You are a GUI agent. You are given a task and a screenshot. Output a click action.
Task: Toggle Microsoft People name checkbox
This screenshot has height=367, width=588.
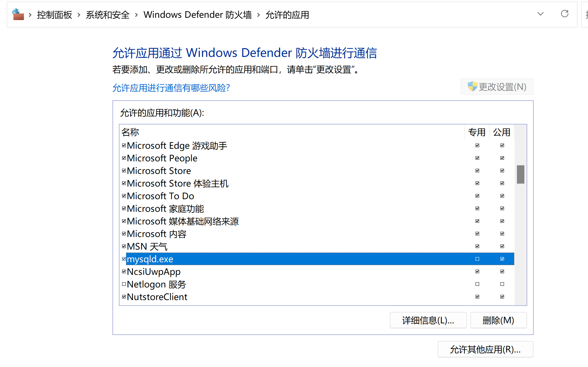[x=124, y=158]
